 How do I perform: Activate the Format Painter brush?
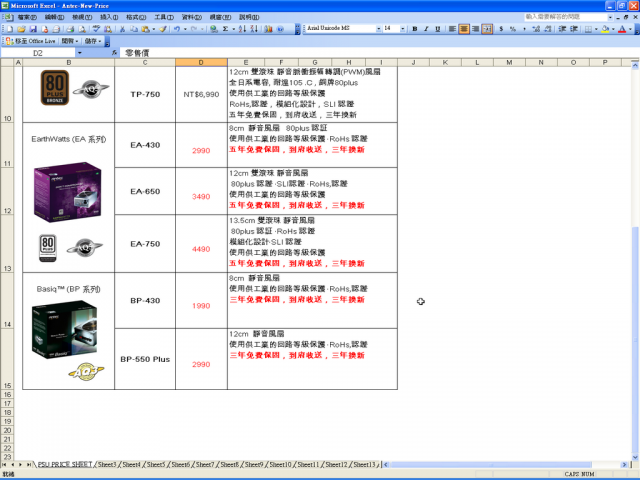[163, 29]
